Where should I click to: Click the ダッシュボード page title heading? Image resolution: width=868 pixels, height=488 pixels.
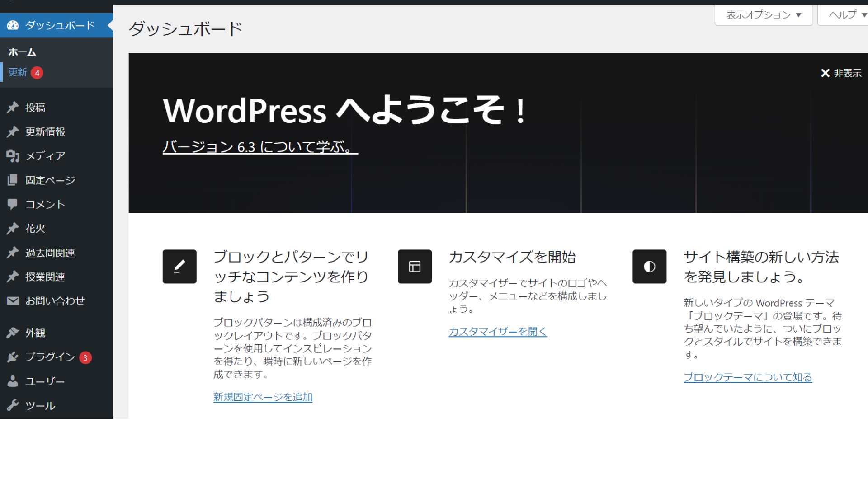tap(185, 29)
